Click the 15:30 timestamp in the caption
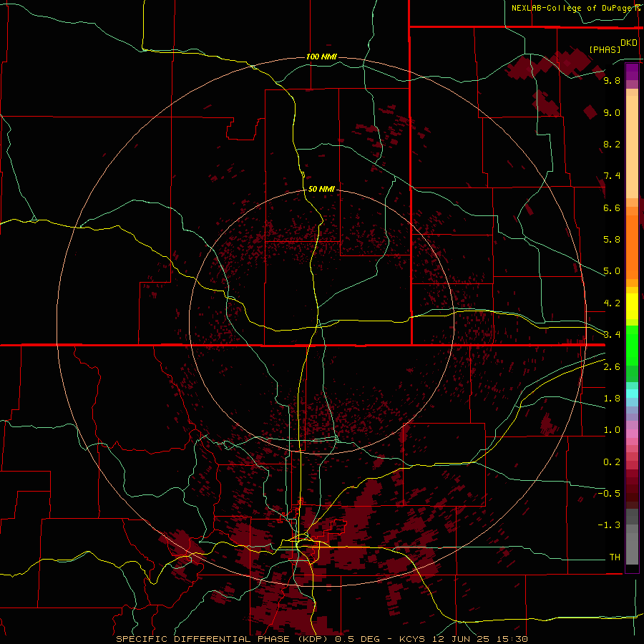The width and height of the screenshot is (644, 644). [511, 639]
